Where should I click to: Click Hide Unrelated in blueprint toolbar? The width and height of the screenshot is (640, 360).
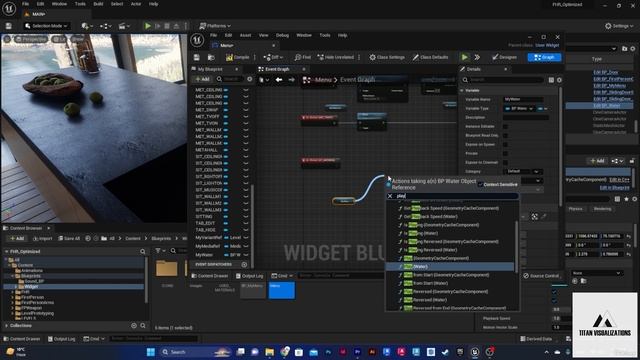pos(336,57)
